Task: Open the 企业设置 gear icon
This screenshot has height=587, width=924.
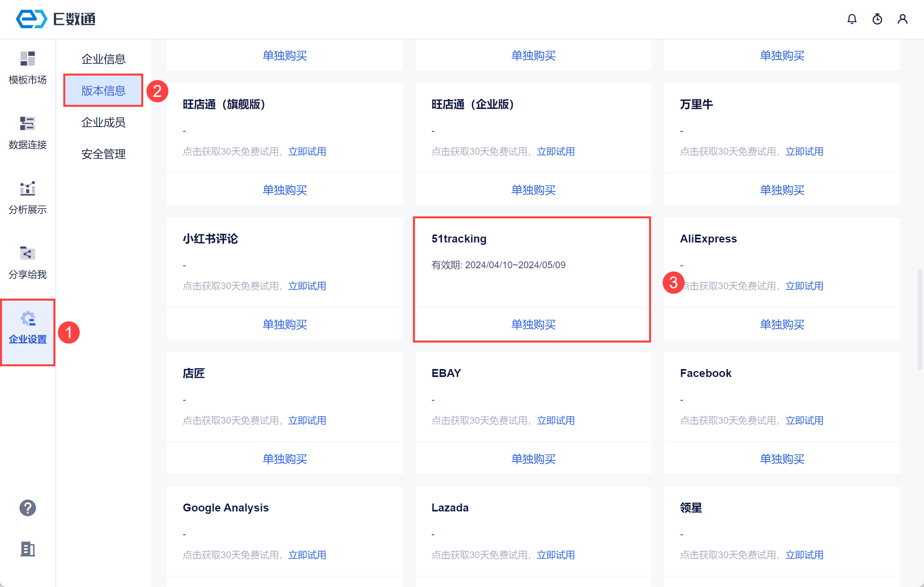Action: [27, 318]
